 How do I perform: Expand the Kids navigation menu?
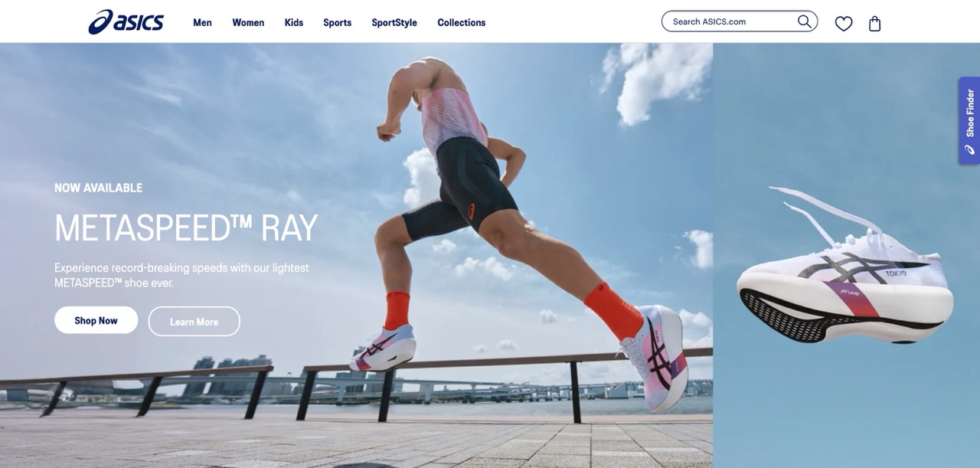(x=294, y=22)
